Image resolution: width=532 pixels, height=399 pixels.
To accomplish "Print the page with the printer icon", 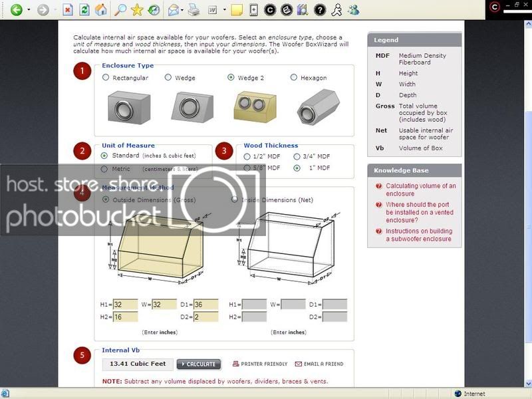I will [x=194, y=10].
